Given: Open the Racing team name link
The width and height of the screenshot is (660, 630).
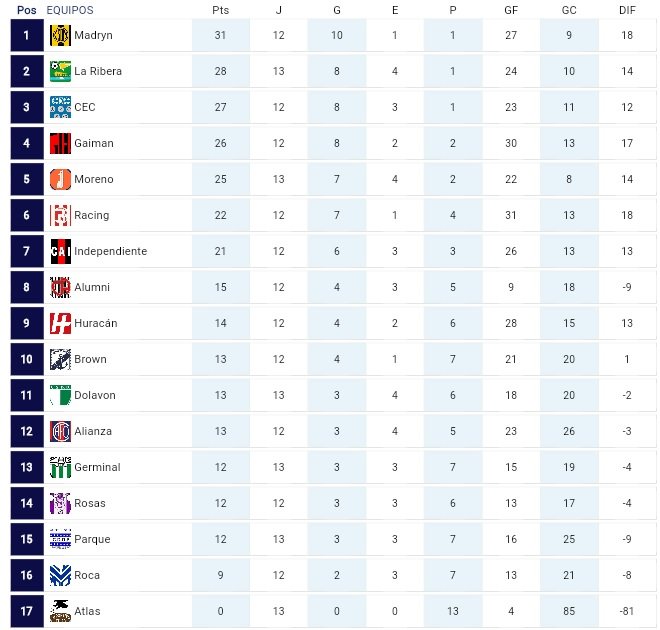Looking at the screenshot, I should click(92, 215).
